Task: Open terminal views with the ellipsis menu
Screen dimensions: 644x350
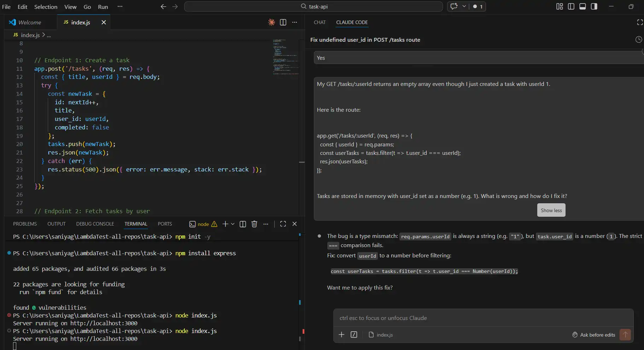Action: coord(266,224)
